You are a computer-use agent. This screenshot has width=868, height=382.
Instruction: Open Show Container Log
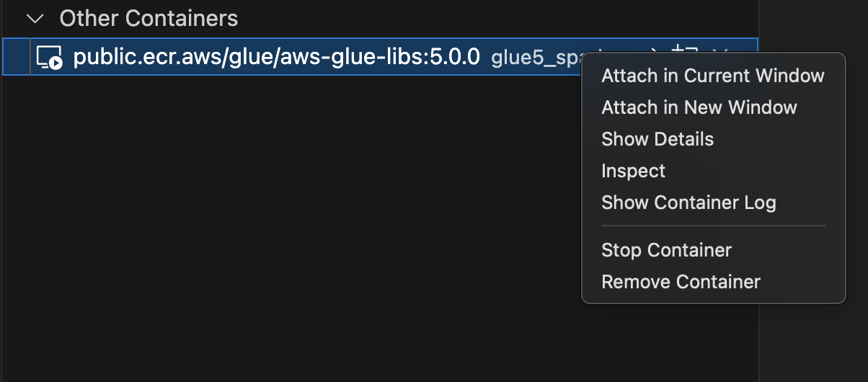pos(688,203)
